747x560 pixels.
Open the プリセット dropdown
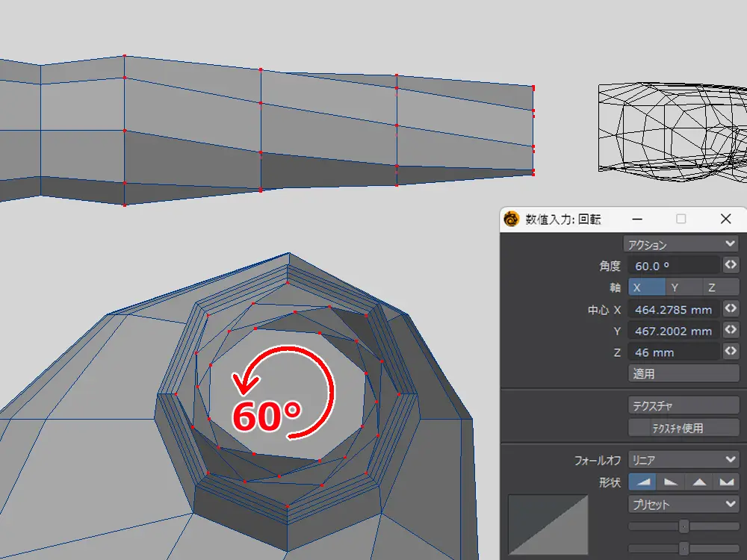pos(684,504)
